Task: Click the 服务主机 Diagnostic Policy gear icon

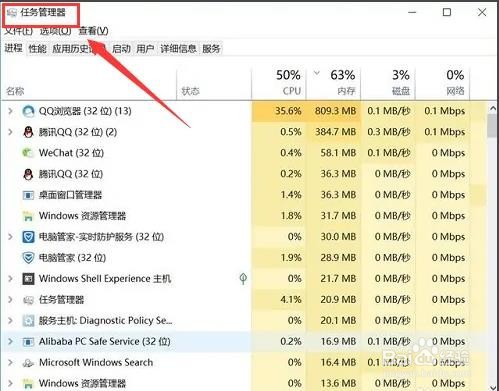Action: 28,321
